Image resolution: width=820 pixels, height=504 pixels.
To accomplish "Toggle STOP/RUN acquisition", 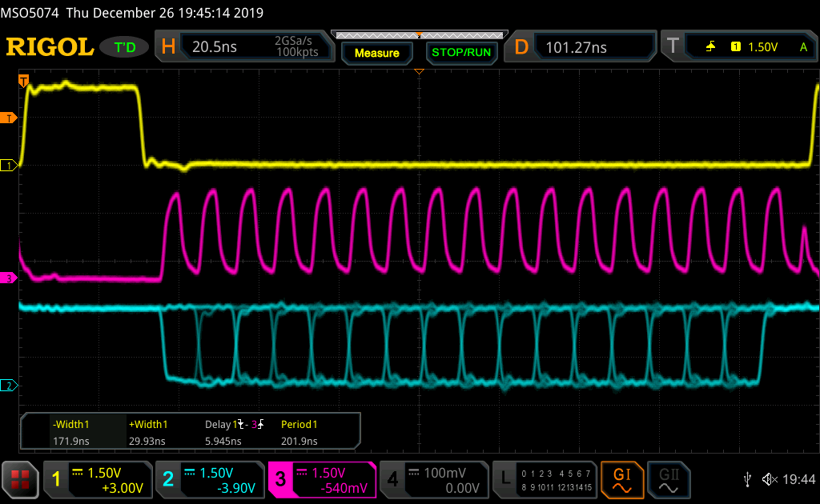I will click(x=461, y=52).
